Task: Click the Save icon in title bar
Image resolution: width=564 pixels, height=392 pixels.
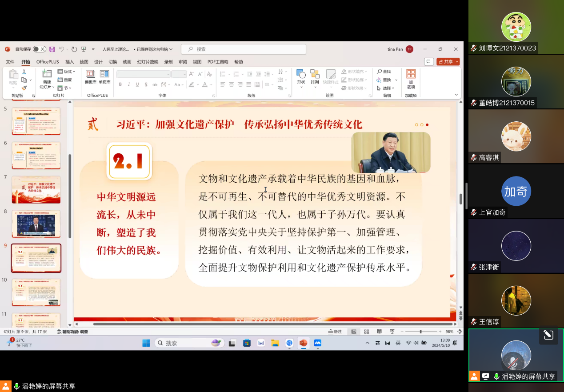Action: click(x=52, y=49)
